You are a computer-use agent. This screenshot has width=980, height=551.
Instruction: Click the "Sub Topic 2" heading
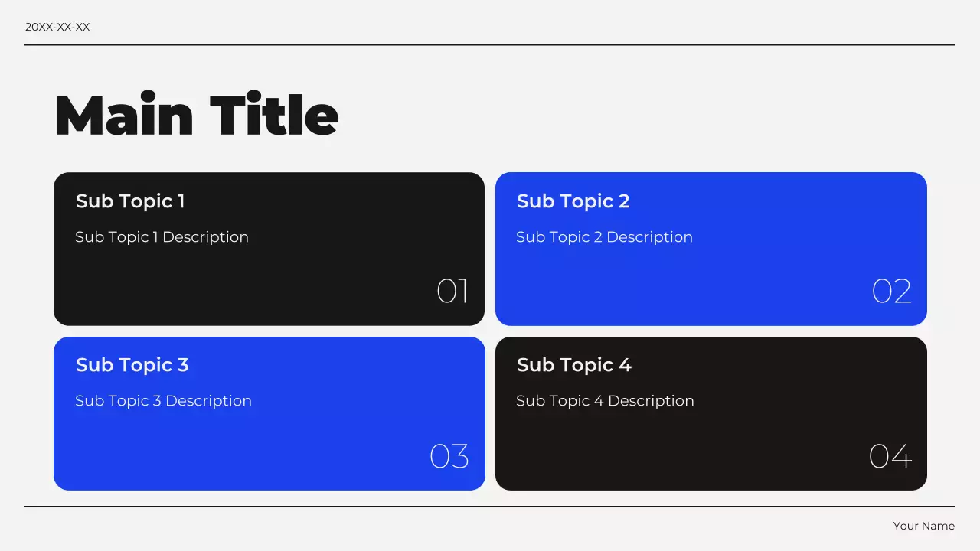pyautogui.click(x=573, y=201)
